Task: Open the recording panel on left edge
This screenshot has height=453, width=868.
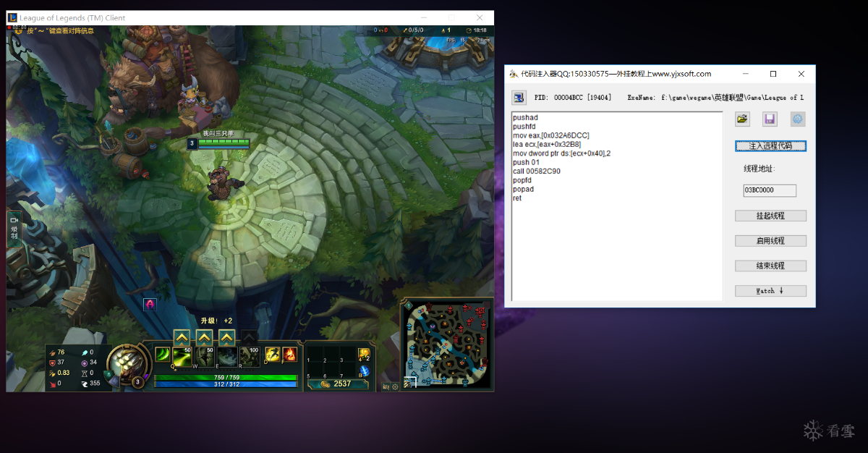Action: pos(14,229)
